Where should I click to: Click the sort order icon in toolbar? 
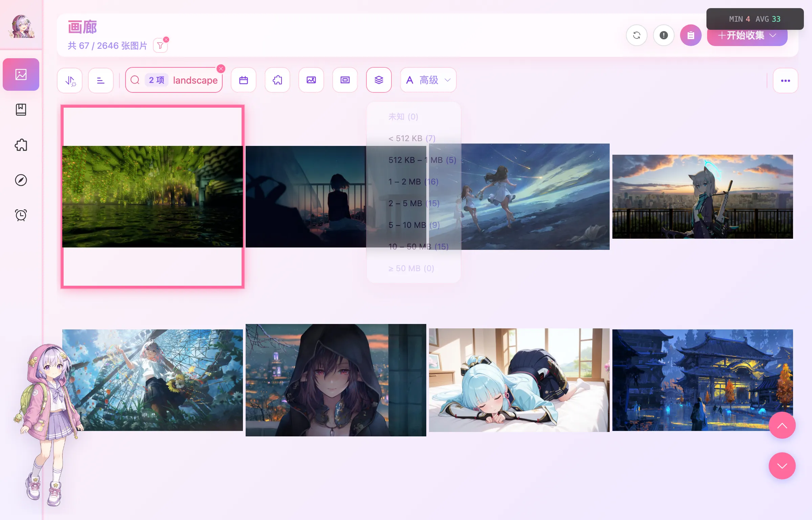70,80
